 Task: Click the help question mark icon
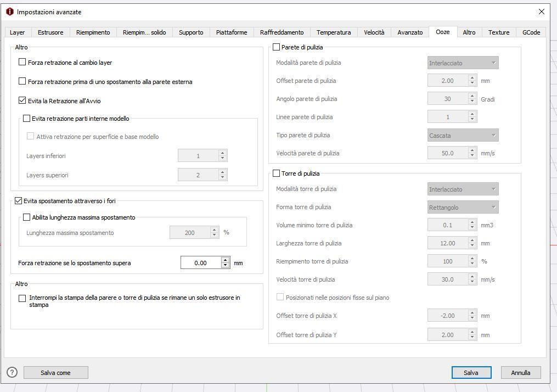click(12, 372)
